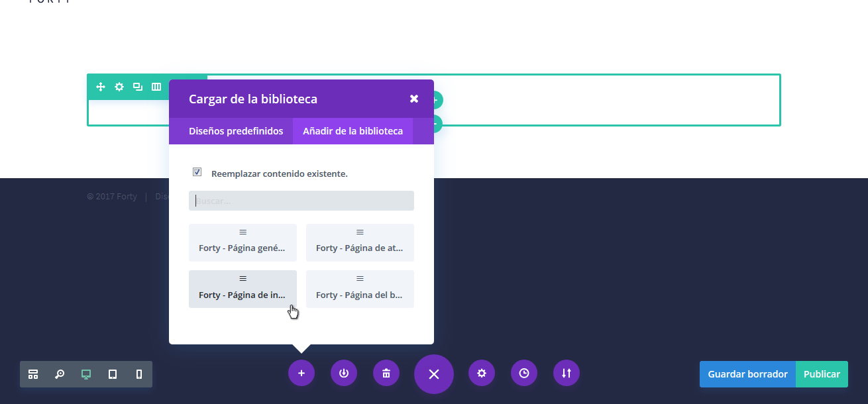
Task: Close the Cargar de la biblioteca dialog
Action: [x=414, y=99]
